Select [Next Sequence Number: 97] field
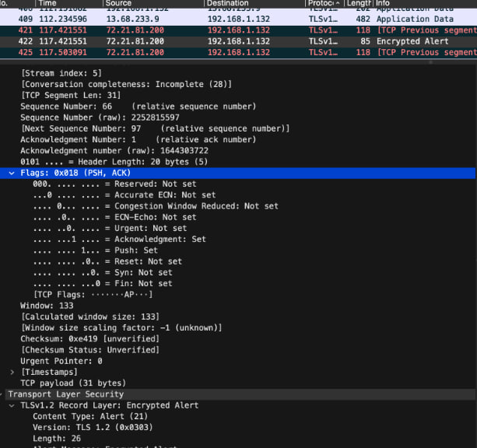Viewport: 477px width, 448px height. 155,128
